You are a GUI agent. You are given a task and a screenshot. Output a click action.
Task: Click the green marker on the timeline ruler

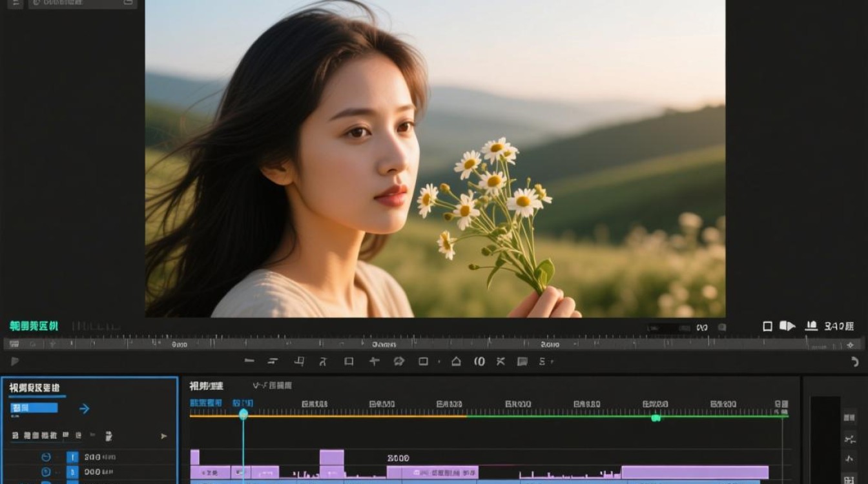coord(656,418)
